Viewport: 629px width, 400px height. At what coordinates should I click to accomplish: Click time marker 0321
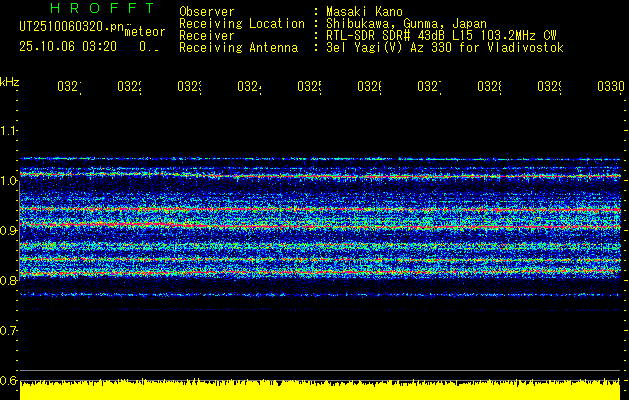(x=69, y=86)
